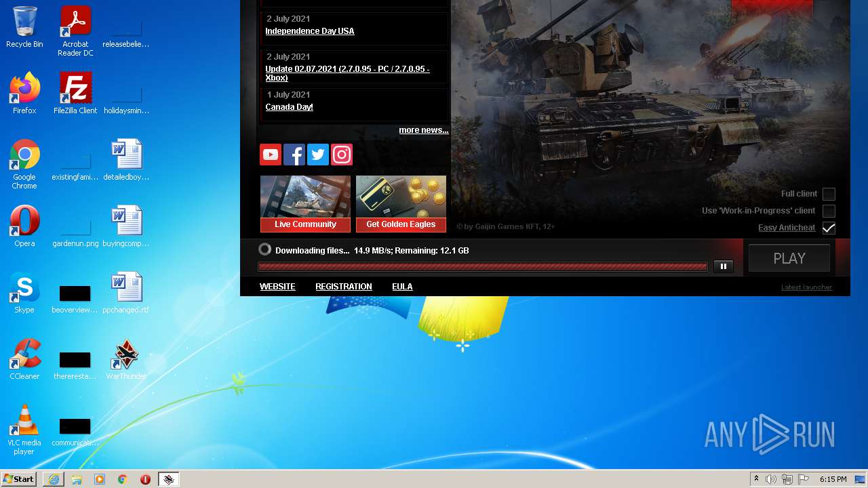Enable the Full client checkbox
The width and height of the screenshot is (868, 488).
[x=829, y=194]
